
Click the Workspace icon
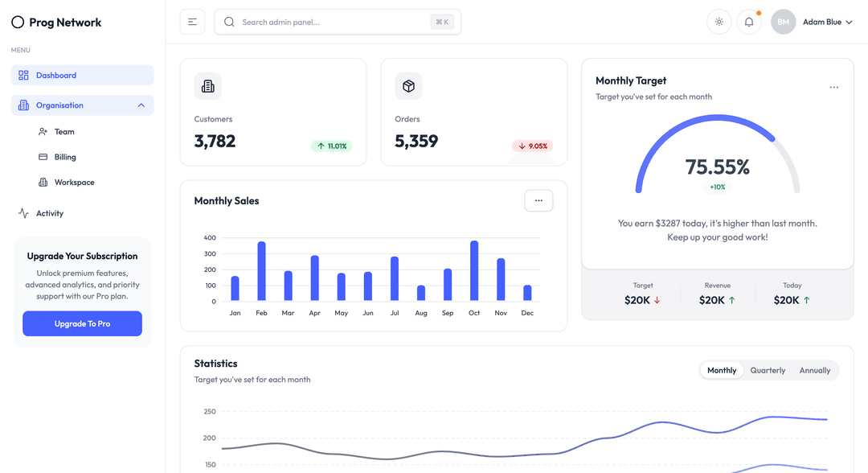[44, 182]
